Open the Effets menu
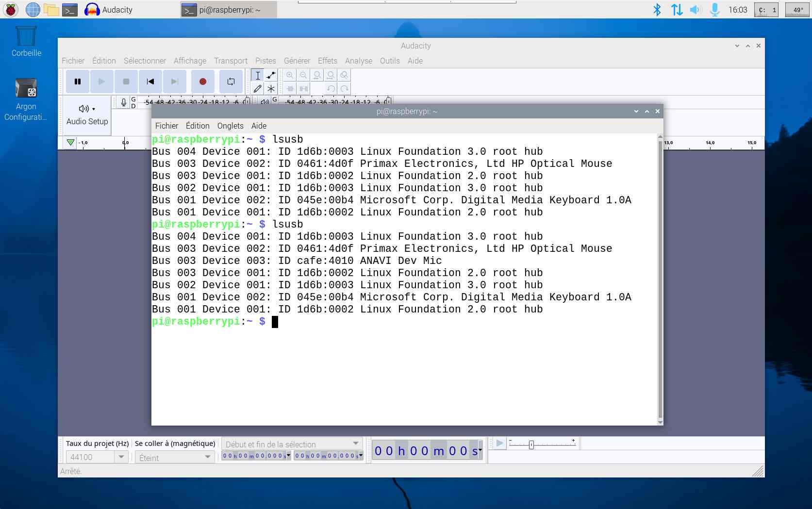 pyautogui.click(x=328, y=61)
